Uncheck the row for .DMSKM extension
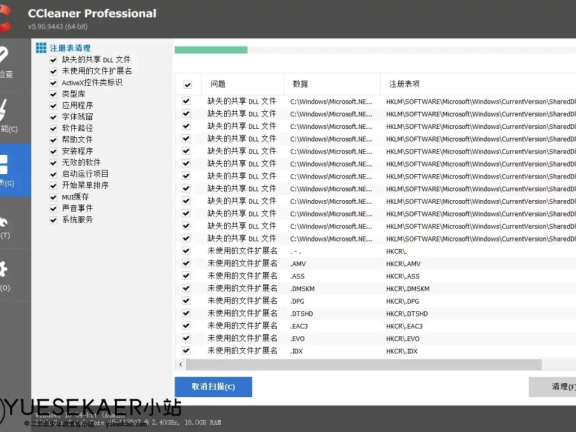Viewport: 576px width, 432px height. [186, 288]
